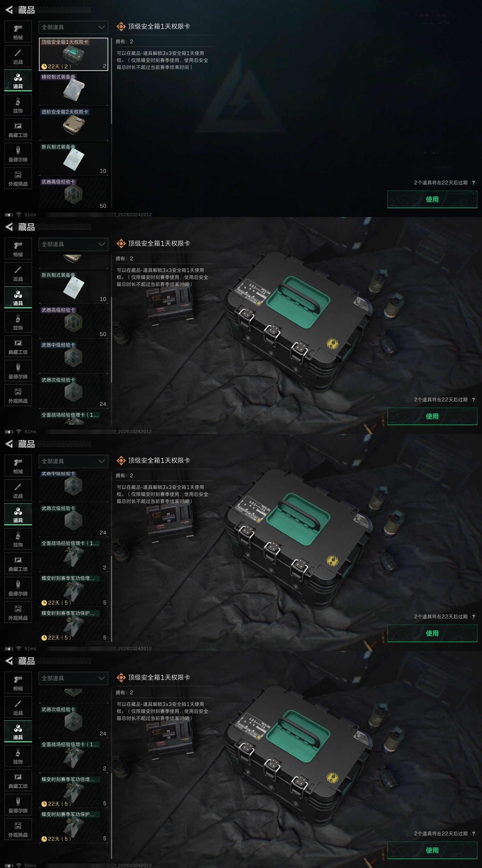Screen dimensions: 482x868
Task: Open 典藏工坊 workshop in the bottom screen
Action: 18,780
